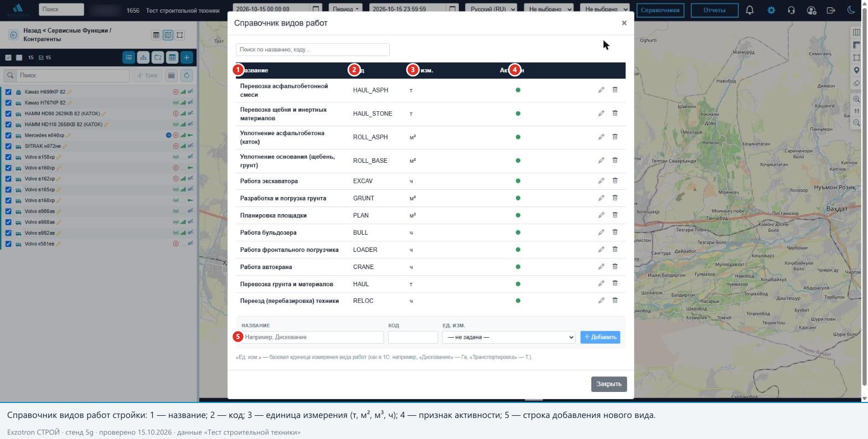The width and height of the screenshot is (868, 439).
Task: Edit the HAUL_ASPH work type row
Action: [x=601, y=90]
